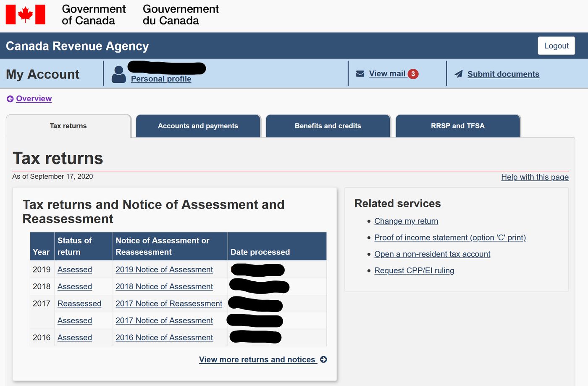
Task: Open View mail link
Action: click(387, 74)
